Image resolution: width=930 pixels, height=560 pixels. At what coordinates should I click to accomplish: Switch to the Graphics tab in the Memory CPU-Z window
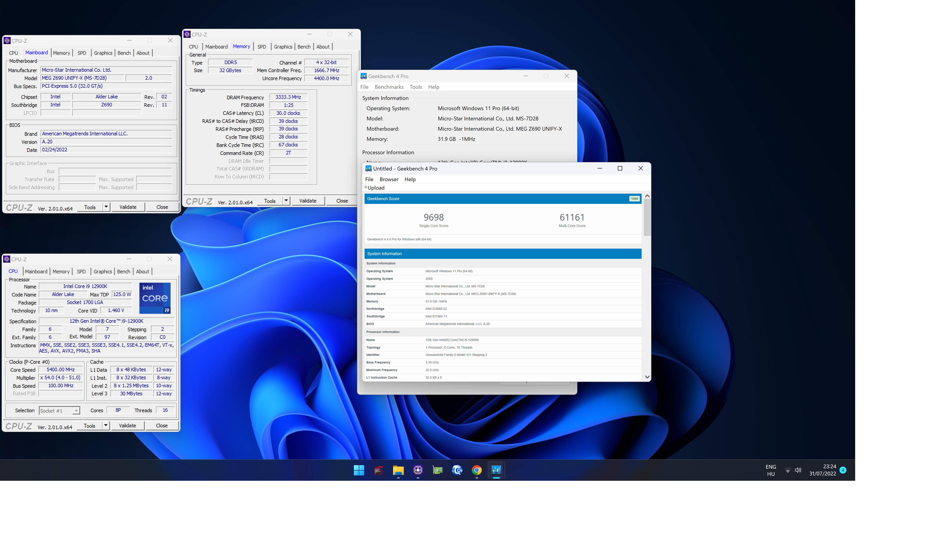point(283,47)
